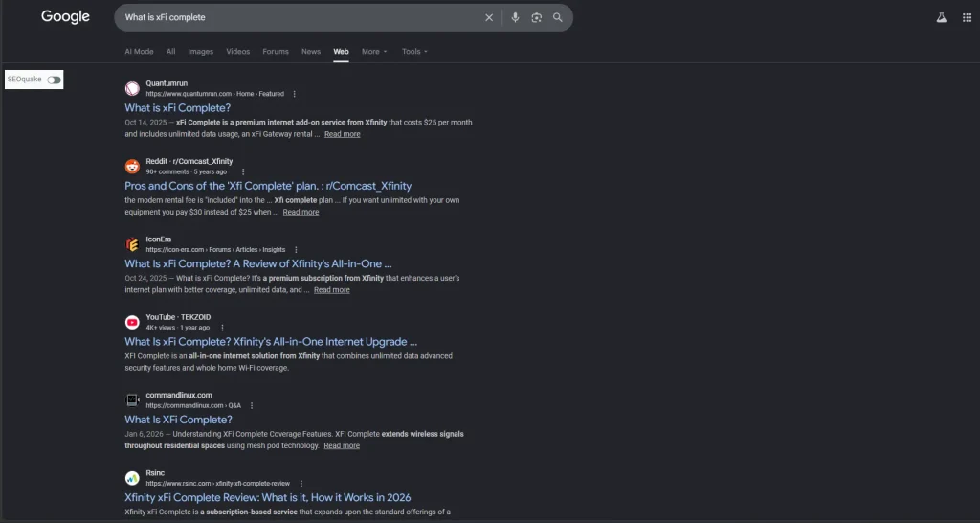This screenshot has height=523, width=980.
Task: Switch to the News tab
Action: [x=311, y=52]
